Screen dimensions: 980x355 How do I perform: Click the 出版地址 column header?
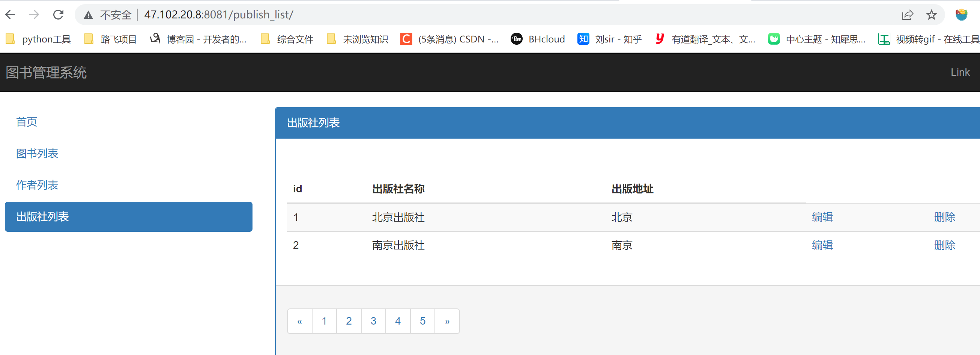[x=632, y=189]
